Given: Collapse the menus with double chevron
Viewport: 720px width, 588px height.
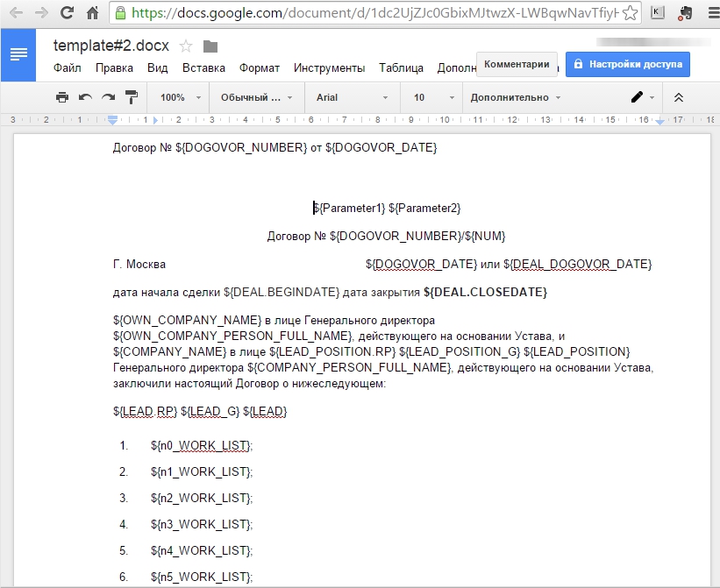Looking at the screenshot, I should [678, 97].
